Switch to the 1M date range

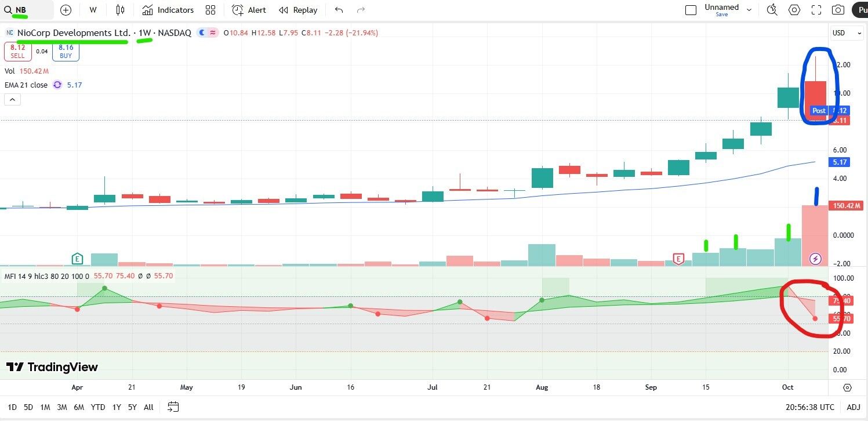pyautogui.click(x=45, y=407)
